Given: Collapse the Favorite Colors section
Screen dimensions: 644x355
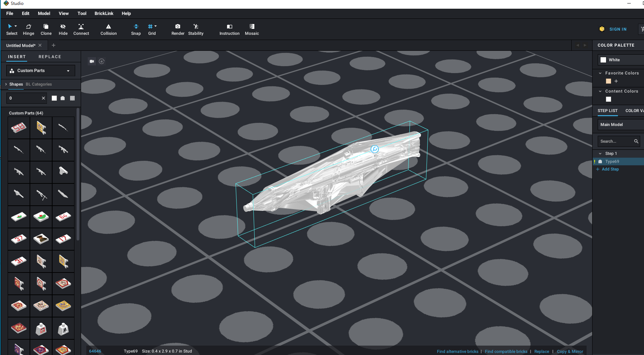Looking at the screenshot, I should pos(600,73).
